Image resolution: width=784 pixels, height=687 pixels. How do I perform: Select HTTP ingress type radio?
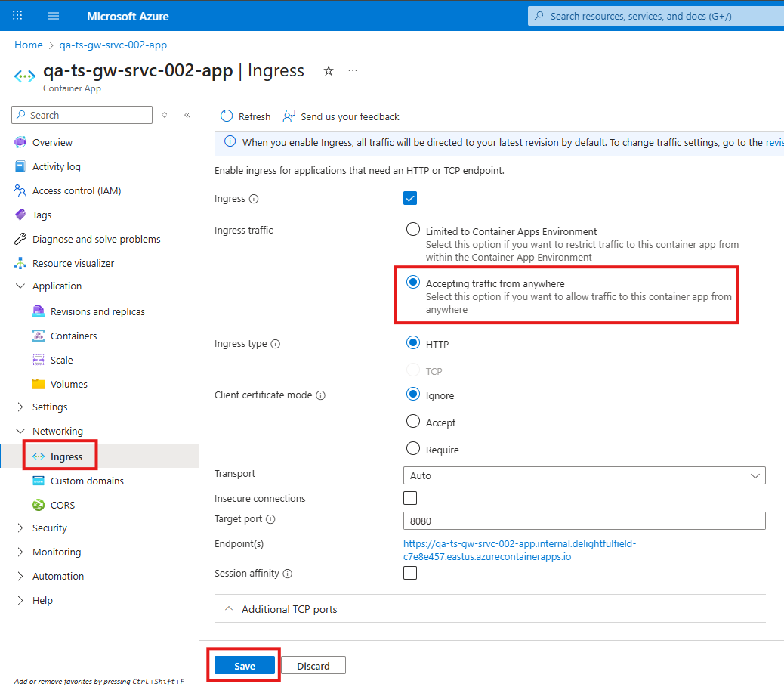pyautogui.click(x=413, y=343)
